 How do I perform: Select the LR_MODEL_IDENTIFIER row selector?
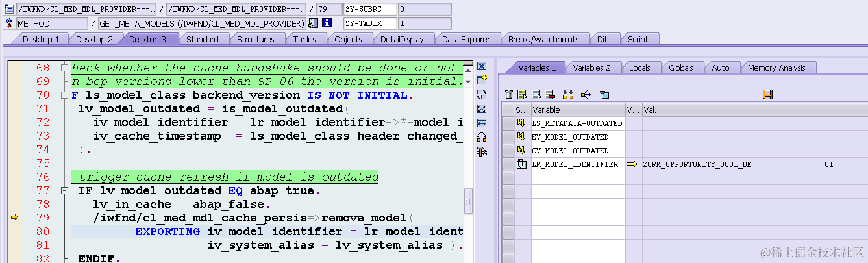(508, 164)
